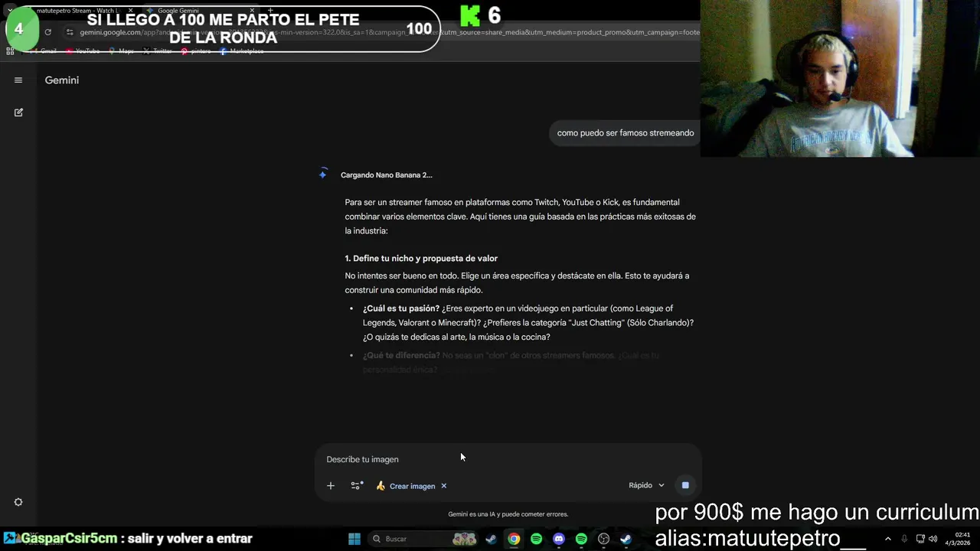Open network settings tray icon
Image resolution: width=980 pixels, height=551 pixels.
coord(920,539)
